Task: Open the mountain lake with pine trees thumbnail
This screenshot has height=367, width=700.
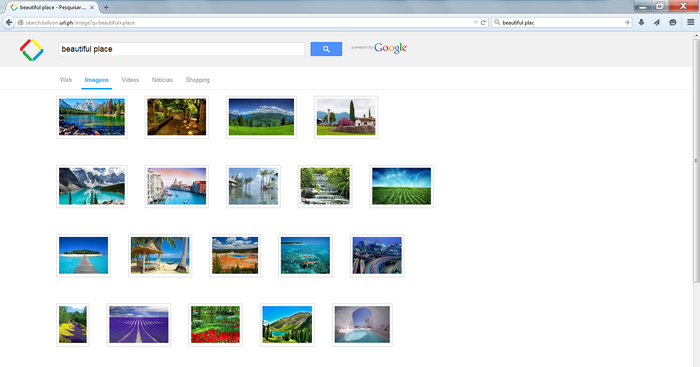Action: click(x=92, y=117)
